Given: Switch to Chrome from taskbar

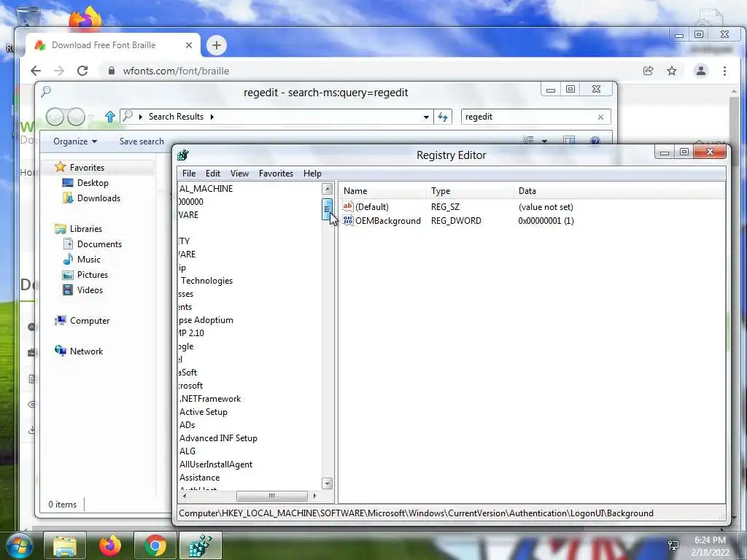Looking at the screenshot, I should click(x=155, y=545).
